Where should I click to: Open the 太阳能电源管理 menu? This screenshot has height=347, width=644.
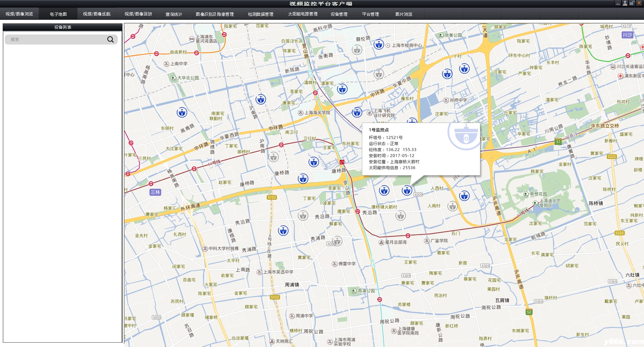coord(303,14)
